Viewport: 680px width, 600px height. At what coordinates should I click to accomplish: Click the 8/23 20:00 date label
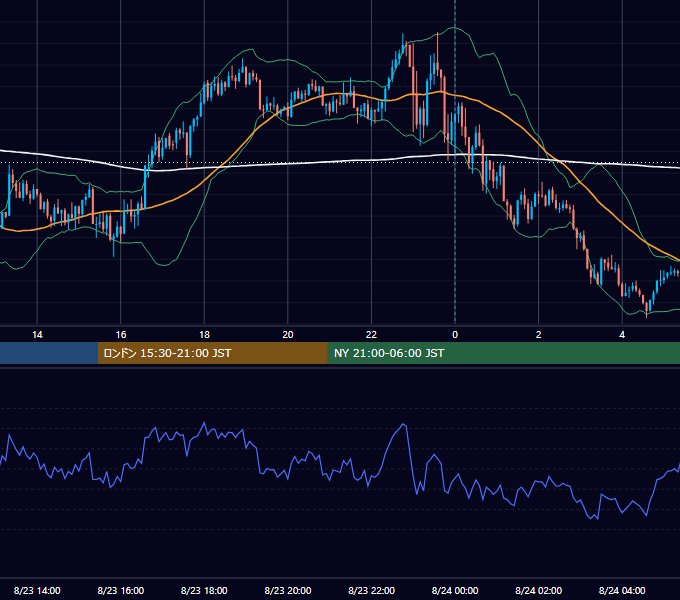point(288,590)
